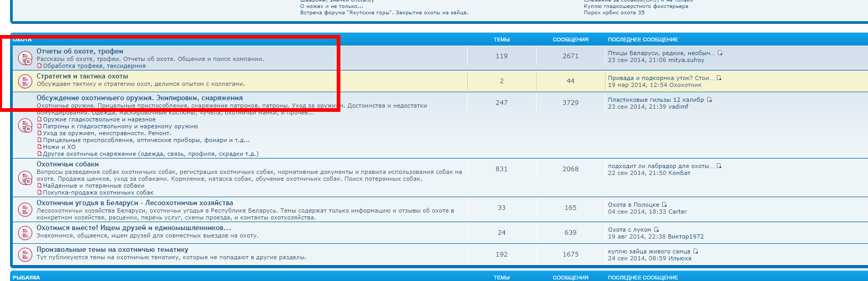Image resolution: width=868 pixels, height=281 pixels.
Task: Jump to latest post icon for Птицы Беларуси
Action: pyautogui.click(x=720, y=53)
